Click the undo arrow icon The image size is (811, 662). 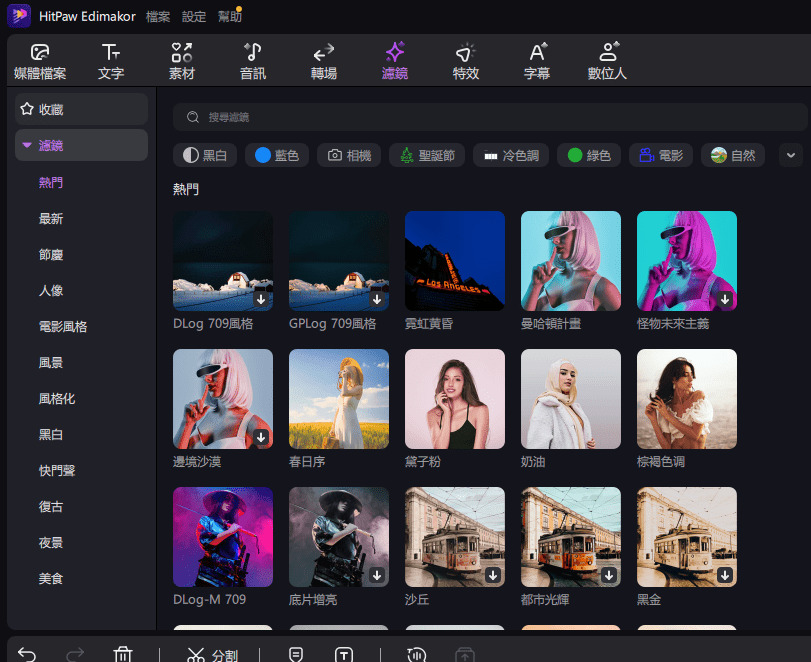pos(27,654)
